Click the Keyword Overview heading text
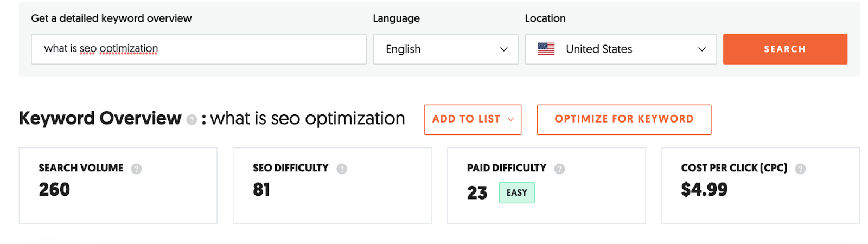The image size is (868, 244). [100, 118]
